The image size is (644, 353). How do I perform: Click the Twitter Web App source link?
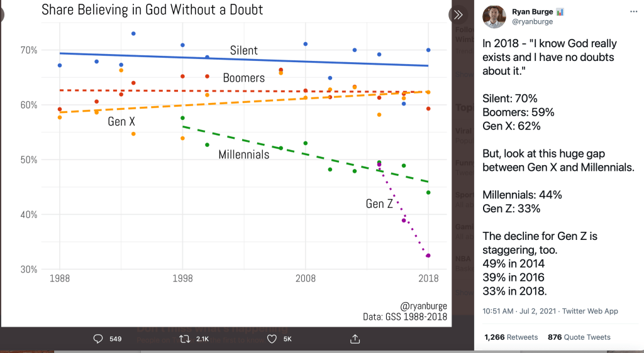tap(591, 311)
